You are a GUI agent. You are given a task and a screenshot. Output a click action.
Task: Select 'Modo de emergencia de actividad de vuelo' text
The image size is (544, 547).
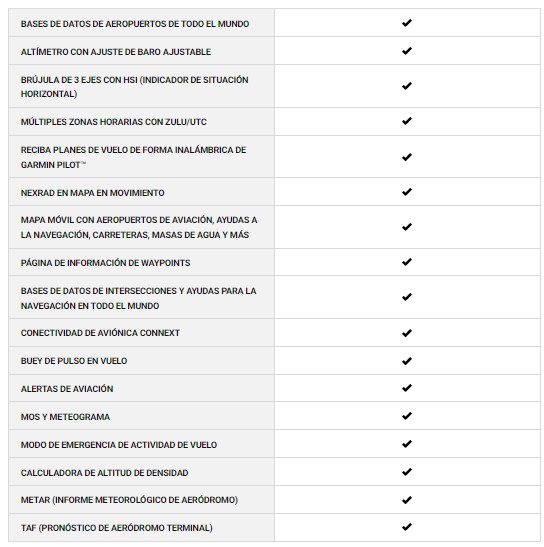119,445
